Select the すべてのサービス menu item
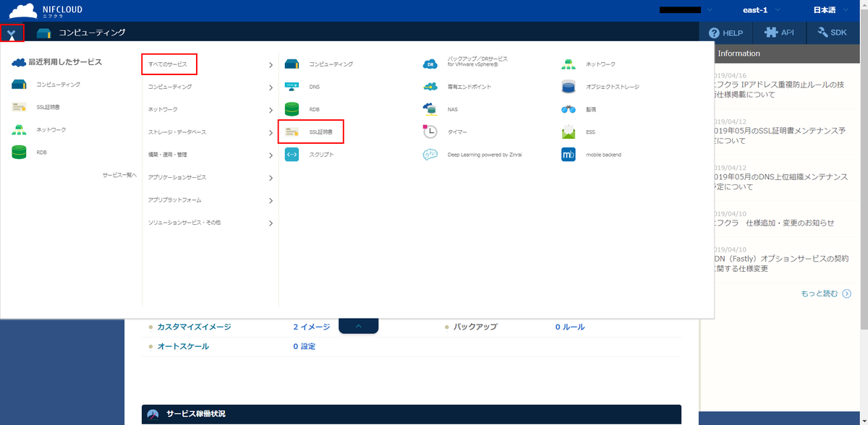The width and height of the screenshot is (868, 425). click(x=169, y=64)
